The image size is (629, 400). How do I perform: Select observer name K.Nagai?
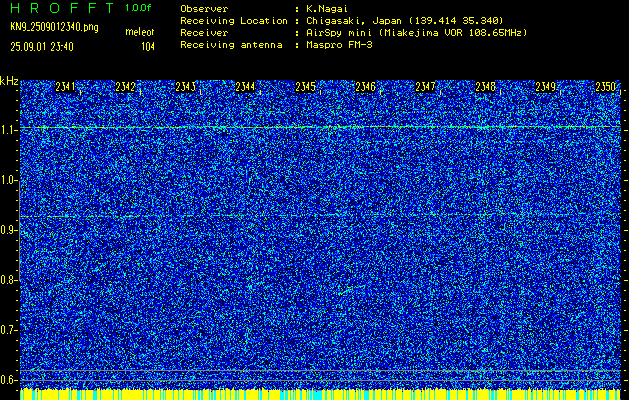327,8
